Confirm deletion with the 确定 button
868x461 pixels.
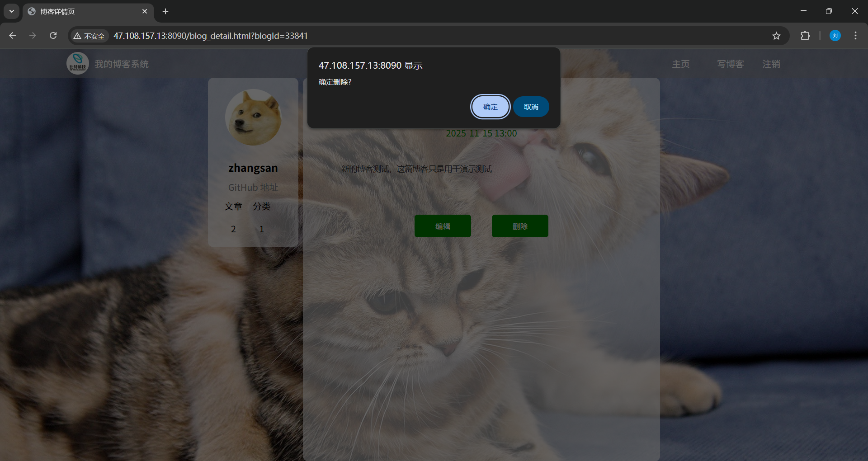(490, 107)
